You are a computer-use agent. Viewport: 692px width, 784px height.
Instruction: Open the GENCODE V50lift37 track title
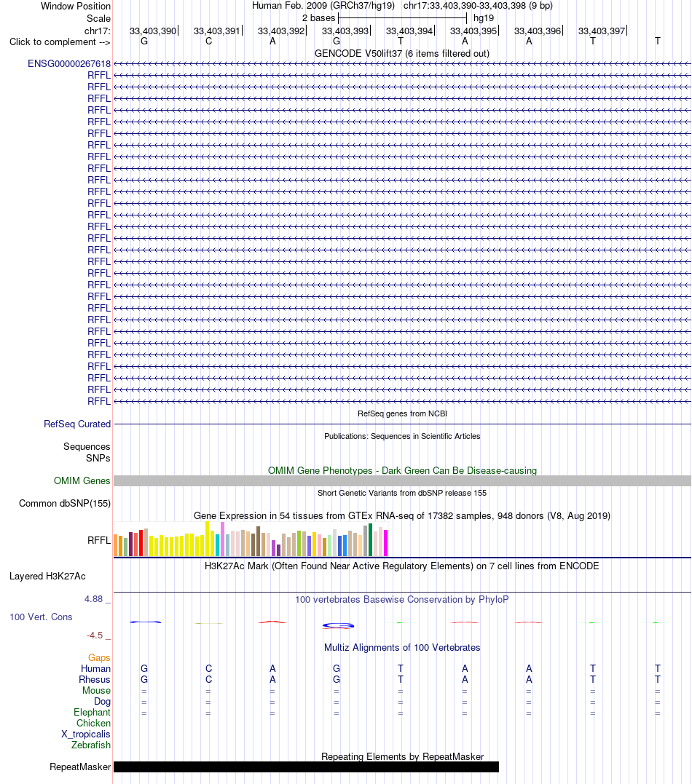402,53
